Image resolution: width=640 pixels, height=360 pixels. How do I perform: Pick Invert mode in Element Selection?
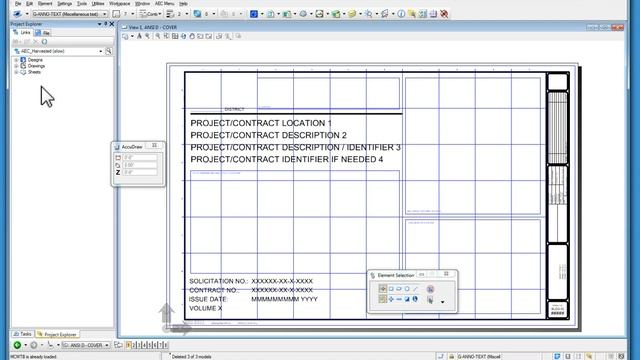coord(407,299)
